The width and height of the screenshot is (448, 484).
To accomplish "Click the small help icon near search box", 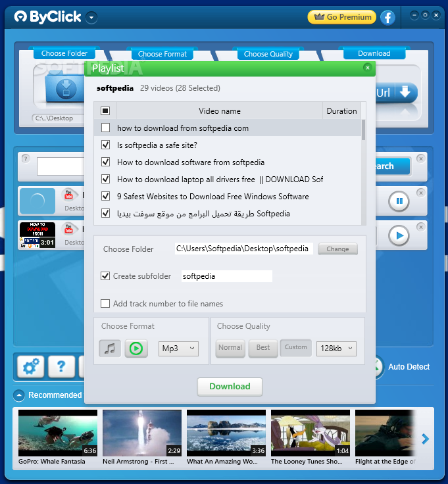I will [x=26, y=159].
